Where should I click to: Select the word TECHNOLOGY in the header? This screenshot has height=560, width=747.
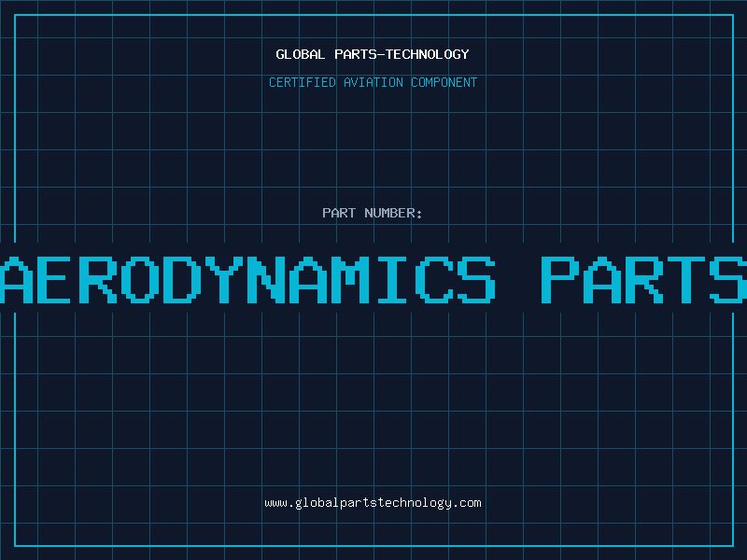[x=429, y=54]
